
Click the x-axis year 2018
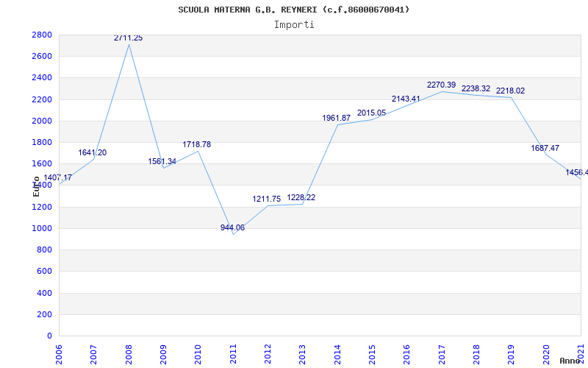click(x=476, y=355)
